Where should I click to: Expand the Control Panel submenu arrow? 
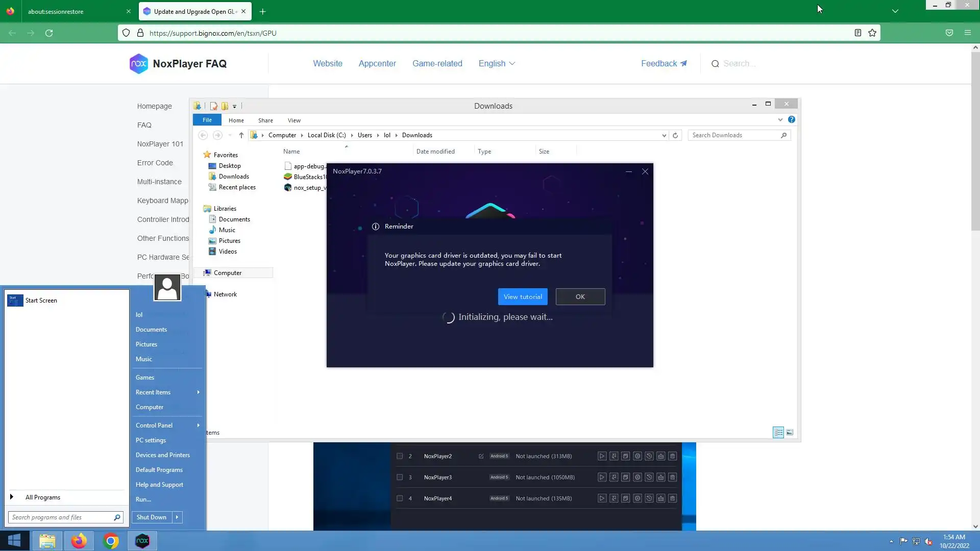click(198, 425)
